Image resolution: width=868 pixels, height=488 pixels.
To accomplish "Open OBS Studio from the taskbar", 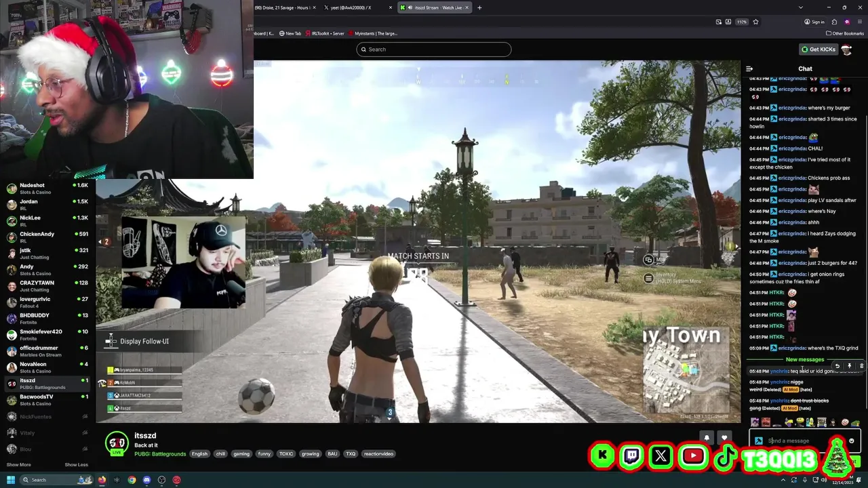I will [x=161, y=480].
